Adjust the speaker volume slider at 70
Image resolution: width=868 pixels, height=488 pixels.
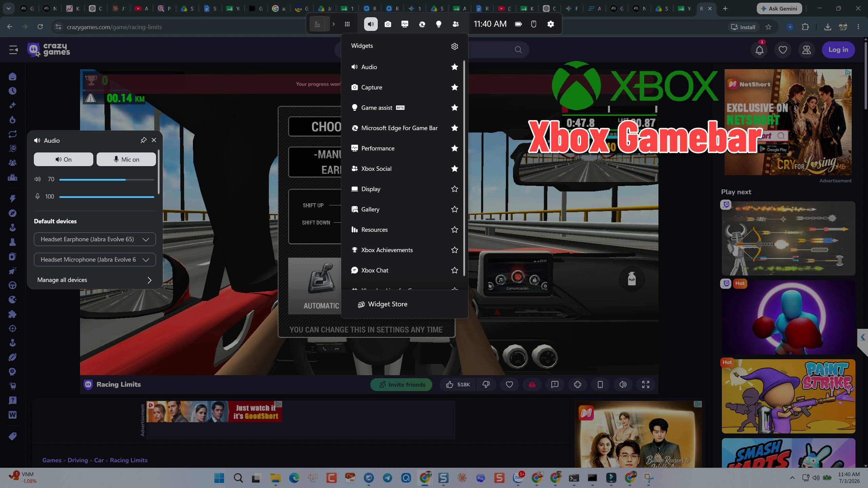click(x=106, y=180)
